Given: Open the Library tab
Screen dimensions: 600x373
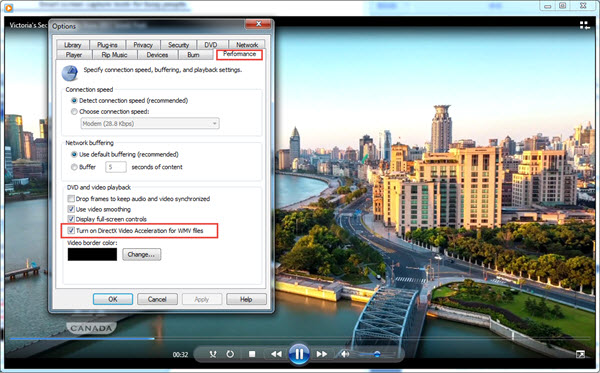Looking at the screenshot, I should [x=73, y=45].
